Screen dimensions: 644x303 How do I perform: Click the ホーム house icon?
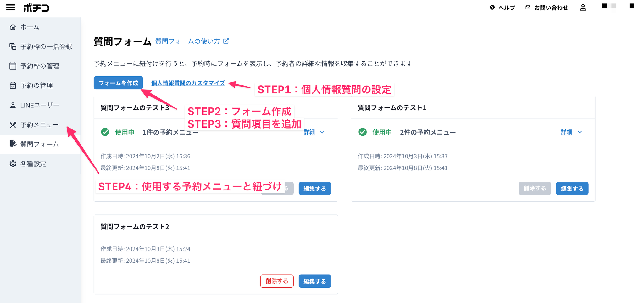point(13,27)
